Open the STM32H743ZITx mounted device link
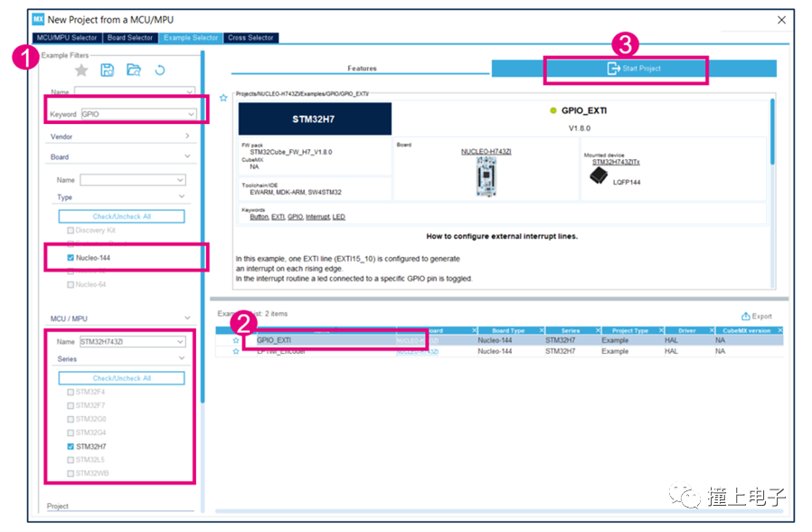This screenshot has height=532, width=812. pos(616,162)
